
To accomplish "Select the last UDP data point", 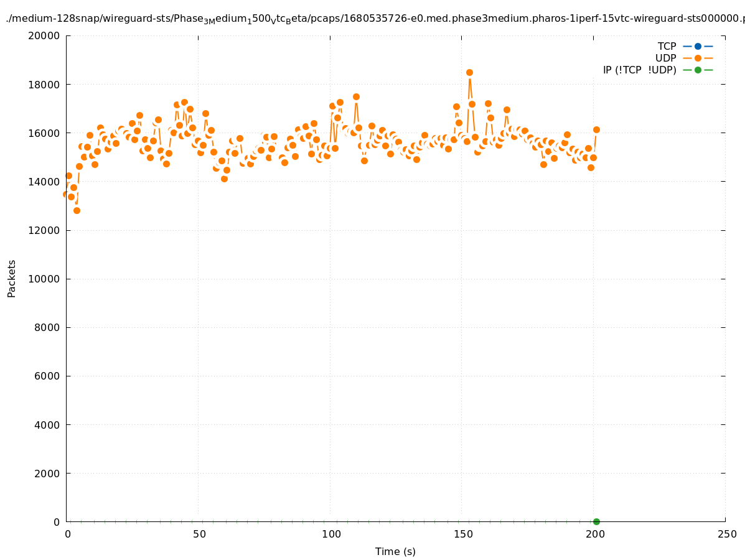I will [x=596, y=129].
